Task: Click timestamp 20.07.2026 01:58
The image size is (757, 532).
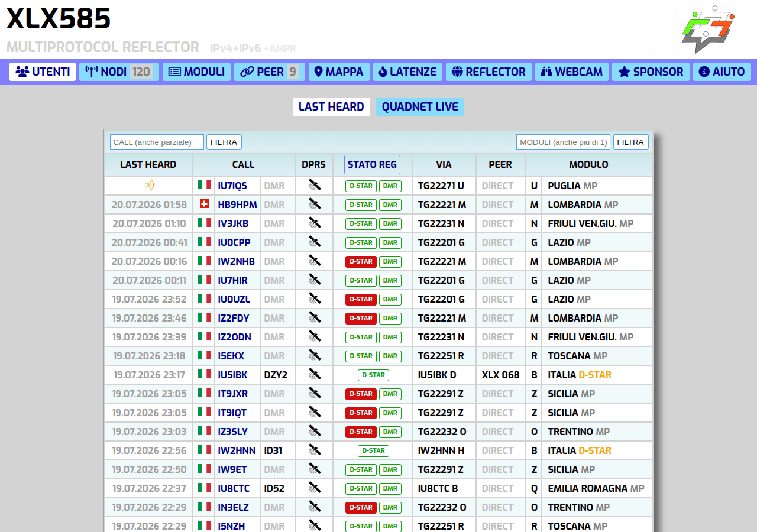Action: pyautogui.click(x=149, y=205)
